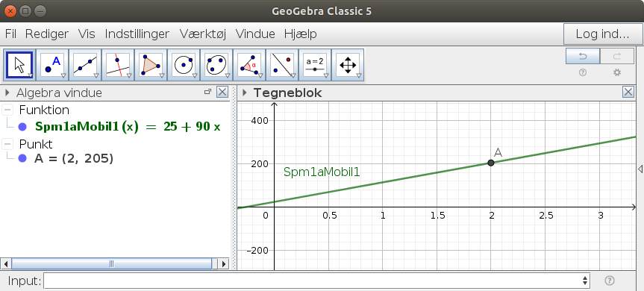The image size is (644, 291).
Task: Open the Indstillinger menu
Action: click(x=137, y=34)
